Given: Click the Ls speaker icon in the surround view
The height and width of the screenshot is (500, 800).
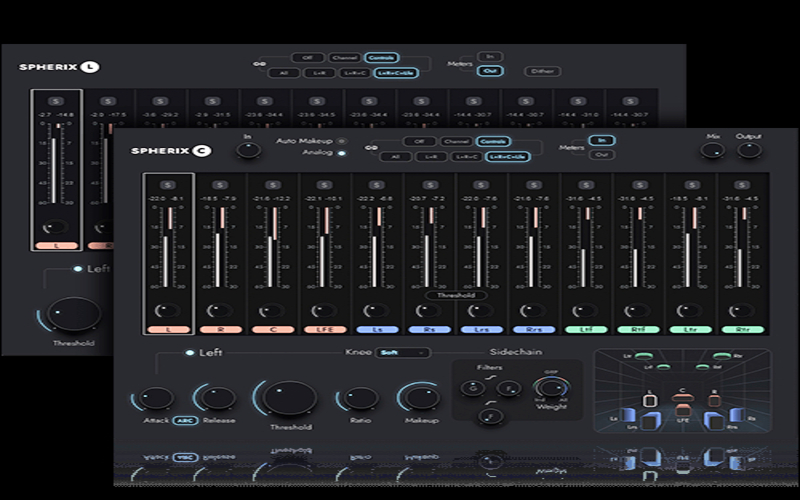Looking at the screenshot, I should (628, 415).
